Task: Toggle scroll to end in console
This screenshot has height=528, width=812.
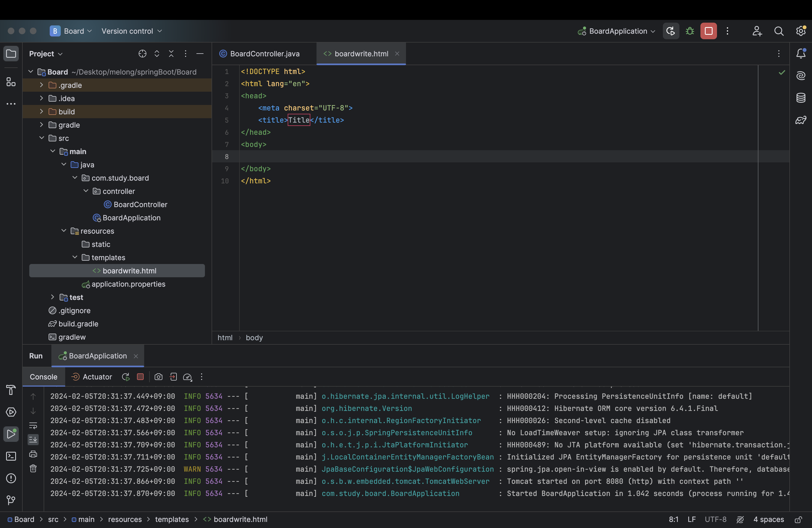Action: point(33,440)
